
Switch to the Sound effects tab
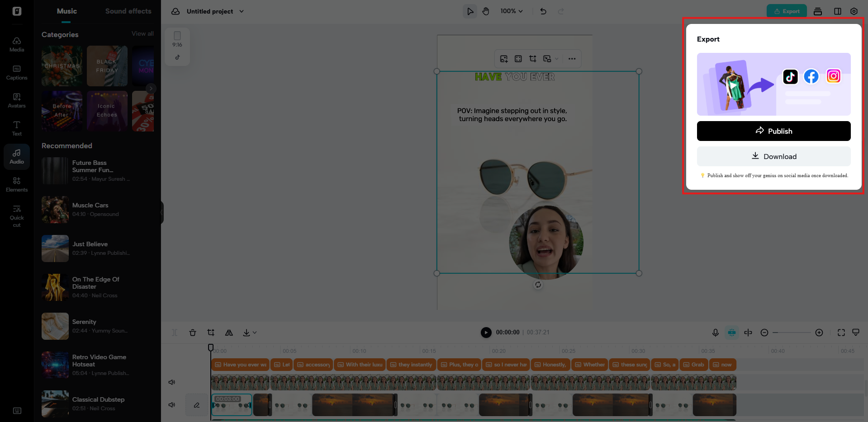click(128, 11)
